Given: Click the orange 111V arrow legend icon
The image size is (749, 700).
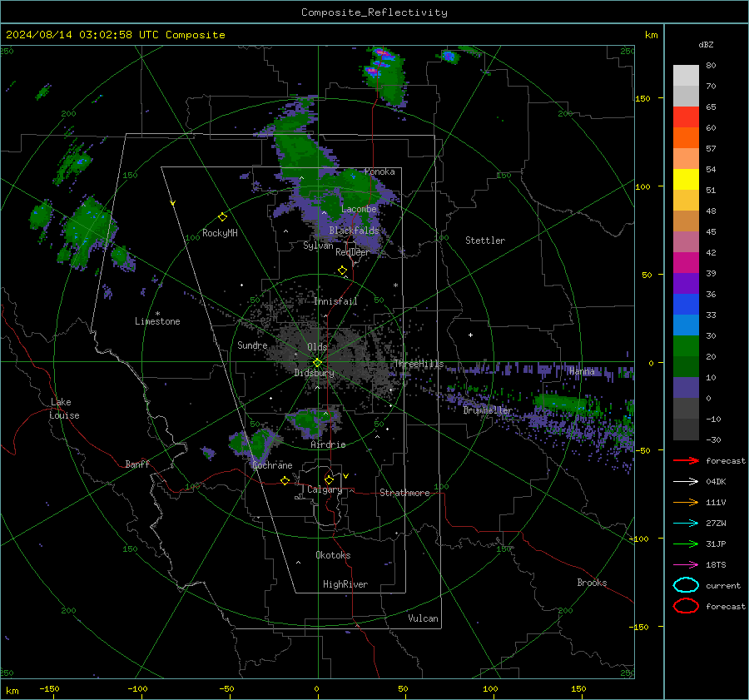Looking at the screenshot, I should [686, 502].
